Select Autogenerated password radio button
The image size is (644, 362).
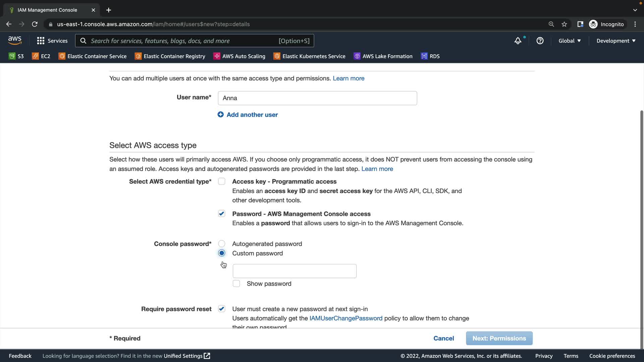pos(221,244)
